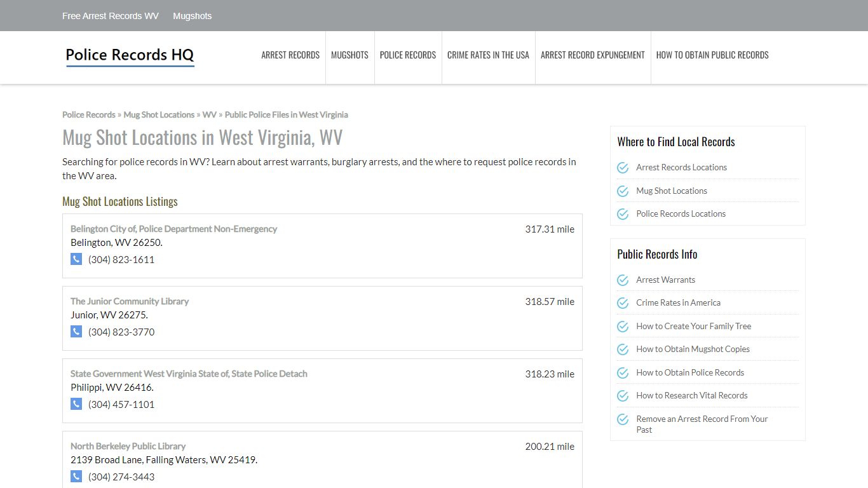Go to CRIME RATES IN THE USA

coord(488,55)
